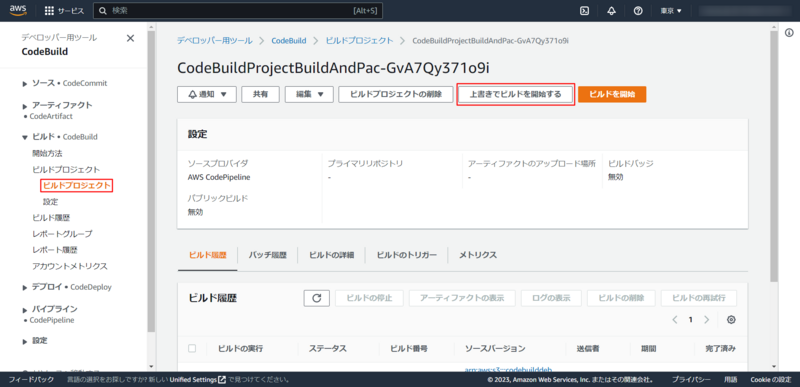This screenshot has width=800, height=387.
Task: Click アーティファクトの表示 button
Action: (462, 298)
